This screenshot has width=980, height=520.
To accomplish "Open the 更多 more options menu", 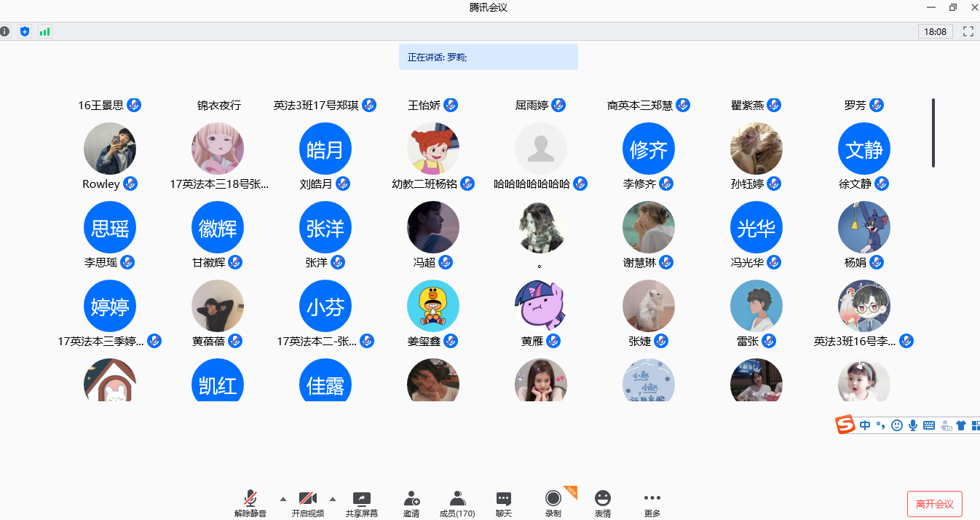I will (x=652, y=499).
